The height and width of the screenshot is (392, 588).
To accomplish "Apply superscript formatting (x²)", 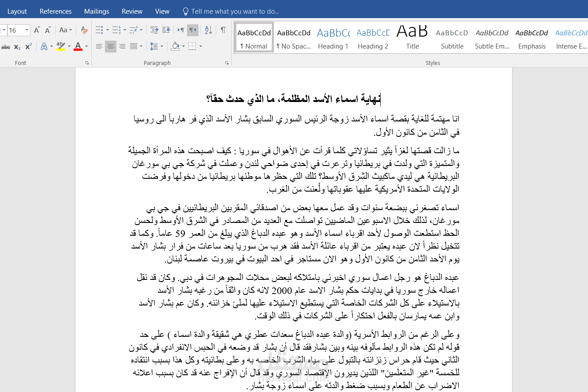I will (x=28, y=46).
